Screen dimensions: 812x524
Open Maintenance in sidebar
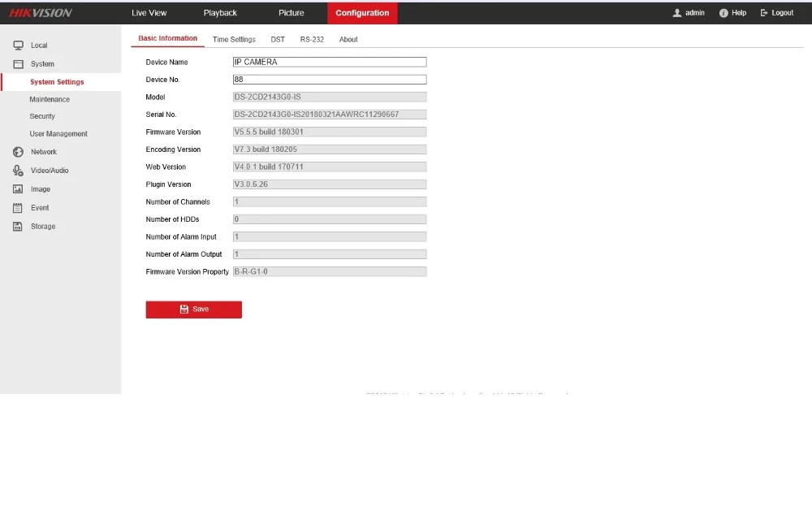50,99
